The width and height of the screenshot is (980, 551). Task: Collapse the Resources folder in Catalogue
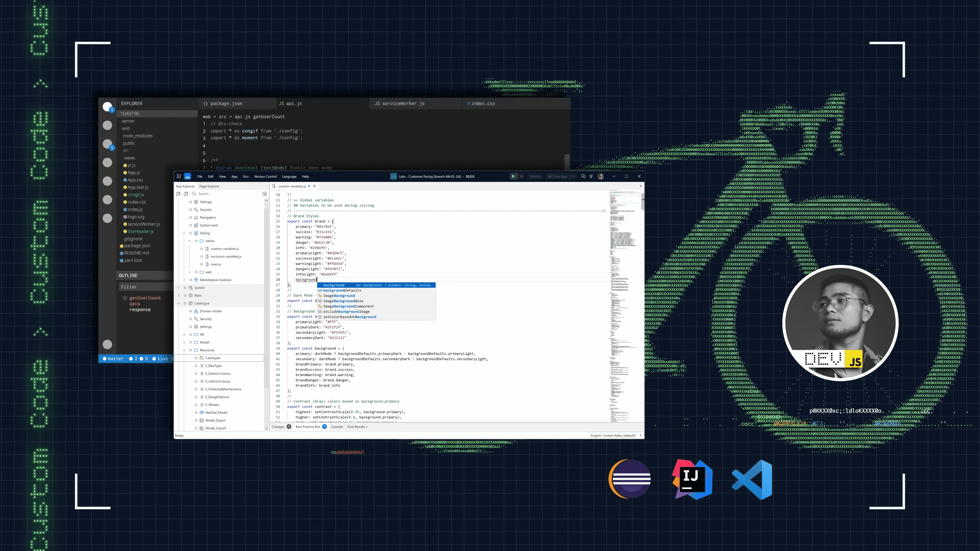pyautogui.click(x=184, y=350)
